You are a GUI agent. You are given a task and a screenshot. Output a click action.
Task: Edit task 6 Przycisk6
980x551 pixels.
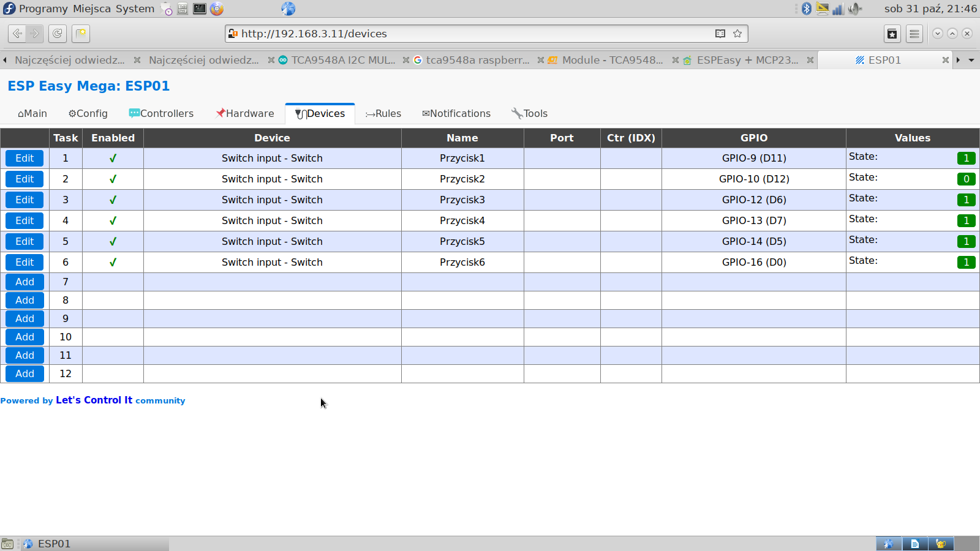tap(24, 262)
